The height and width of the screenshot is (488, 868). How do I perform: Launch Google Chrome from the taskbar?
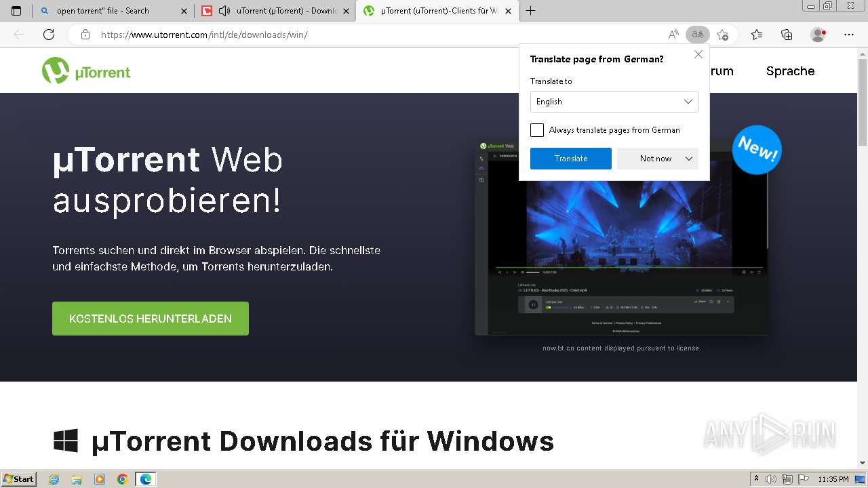(x=122, y=479)
